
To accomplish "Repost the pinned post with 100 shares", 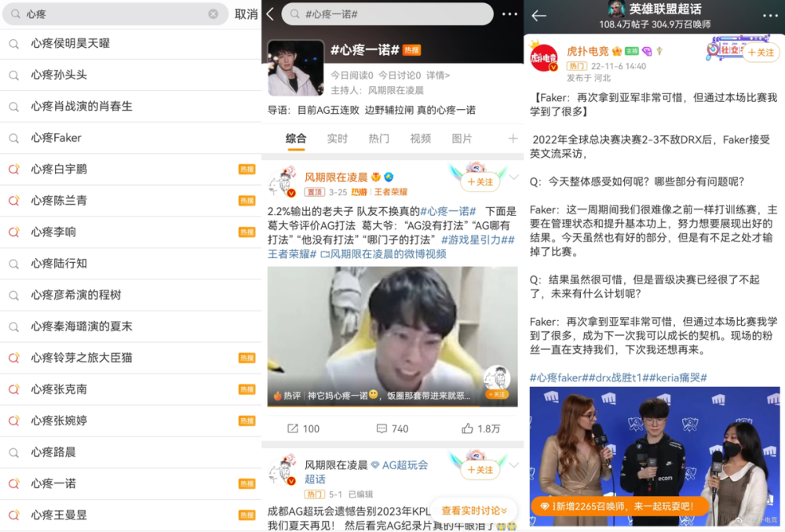I will 303,429.
